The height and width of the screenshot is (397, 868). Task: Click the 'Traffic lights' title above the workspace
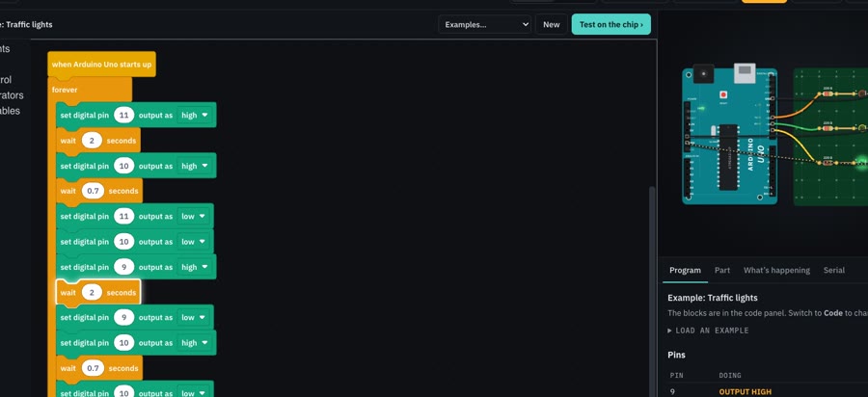tap(29, 24)
